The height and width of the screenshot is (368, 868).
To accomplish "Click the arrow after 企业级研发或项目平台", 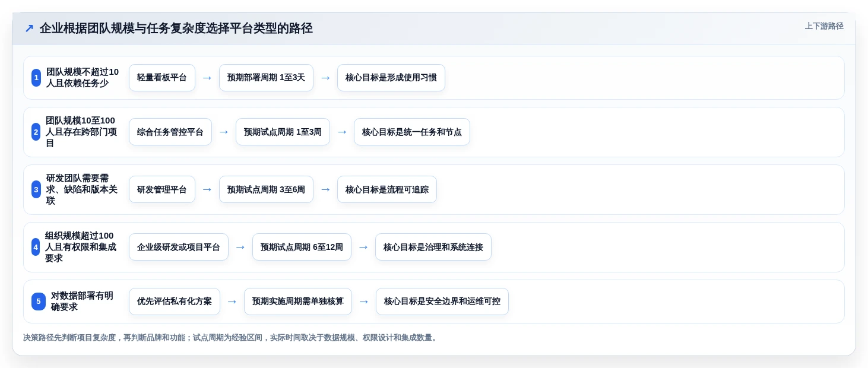I will [240, 247].
